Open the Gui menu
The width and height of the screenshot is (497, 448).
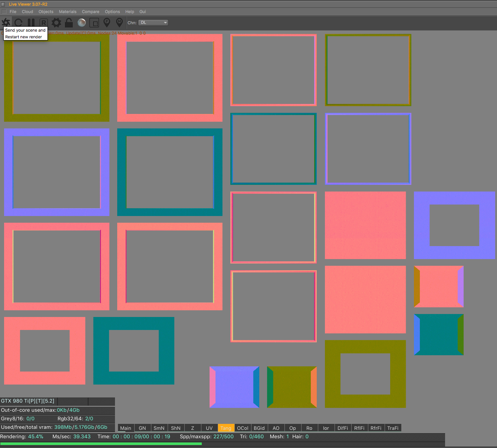point(143,12)
